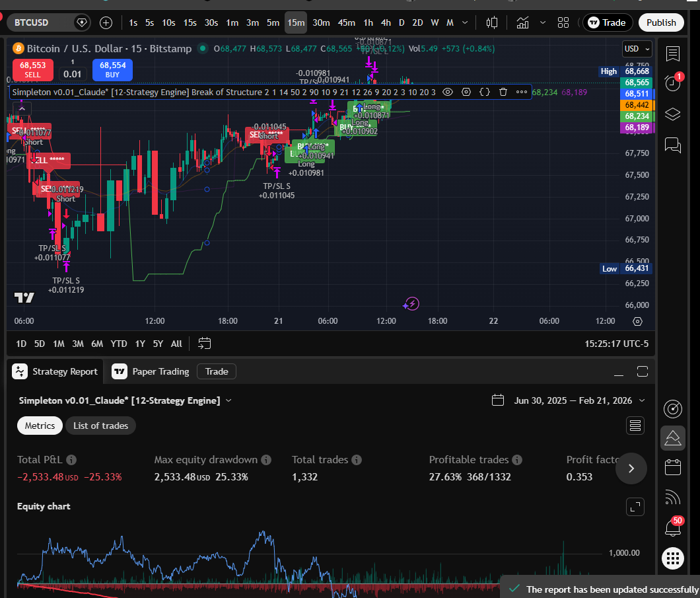Select the candlestick chart style icon

tap(491, 22)
